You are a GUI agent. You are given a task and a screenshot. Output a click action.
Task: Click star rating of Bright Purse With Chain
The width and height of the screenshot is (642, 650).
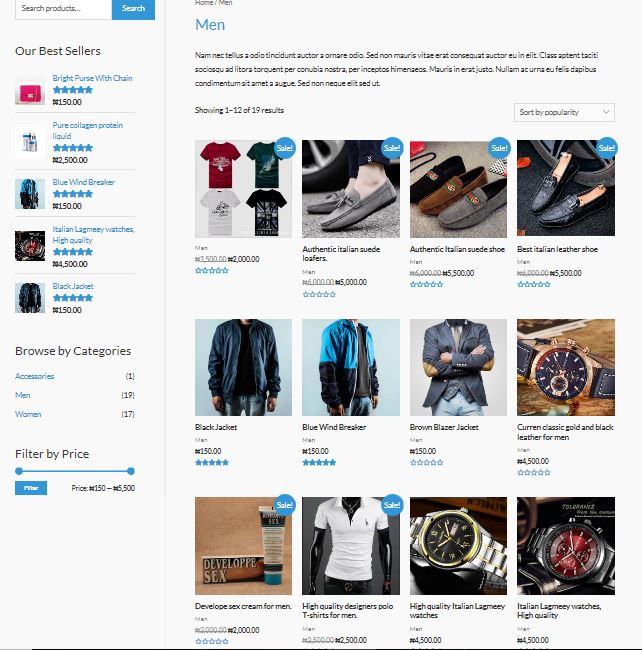click(x=73, y=90)
